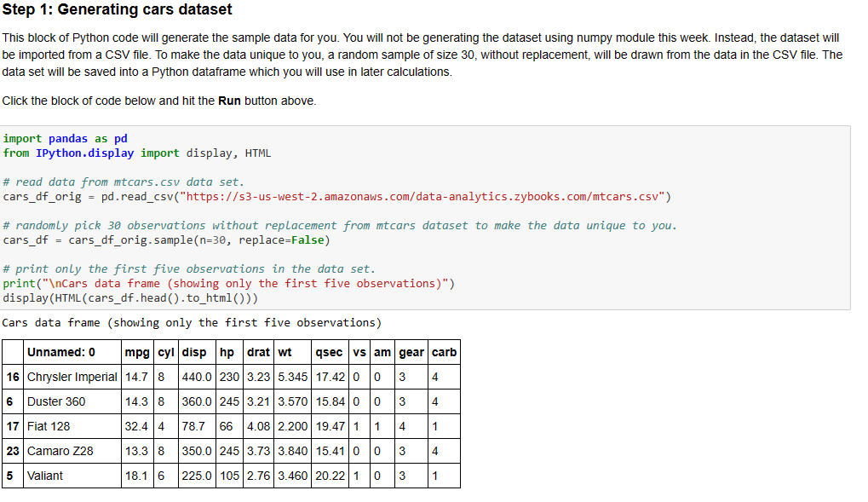Click row index 16 cell

coord(13,377)
